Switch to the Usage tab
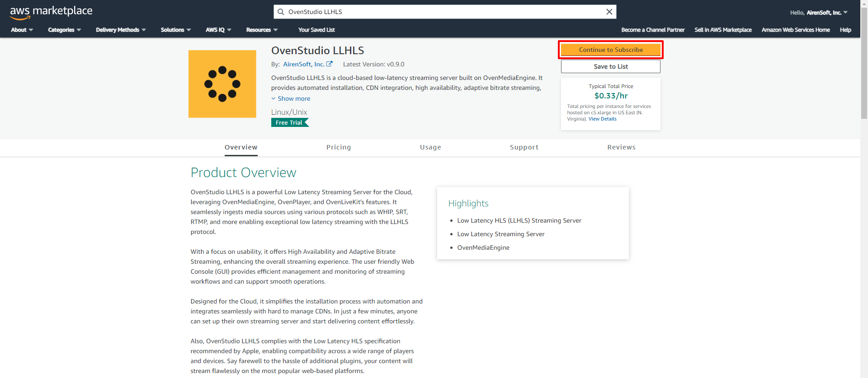The width and height of the screenshot is (868, 378). 430,147
